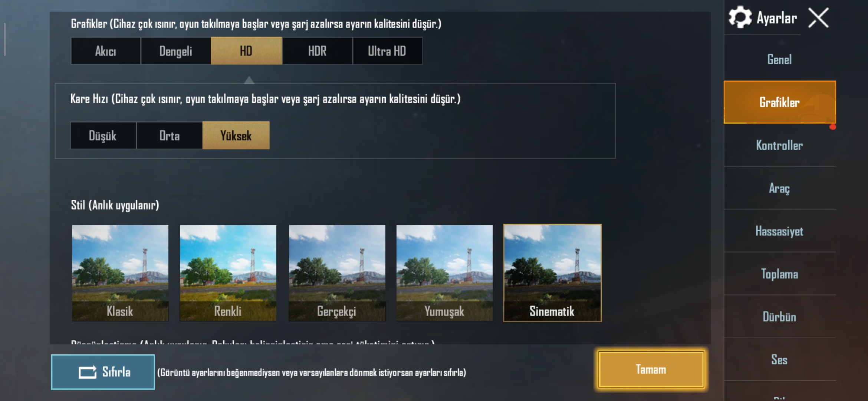Select Akıcı graphics quality
This screenshot has width=868, height=401.
(106, 51)
